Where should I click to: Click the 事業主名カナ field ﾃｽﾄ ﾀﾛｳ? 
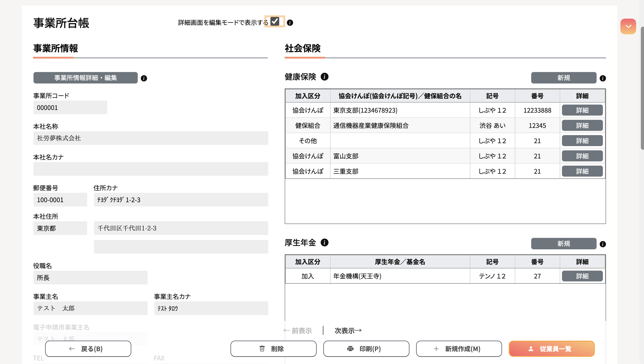point(211,308)
